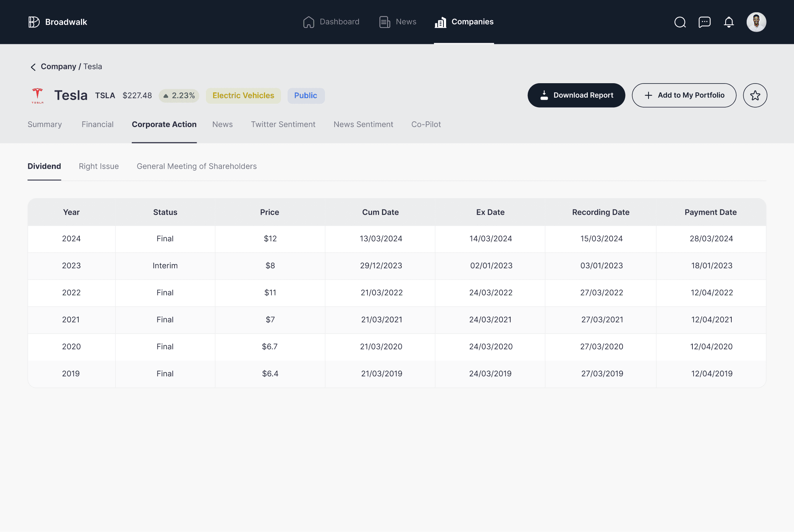Click the Tesla logo icon

pyautogui.click(x=37, y=95)
